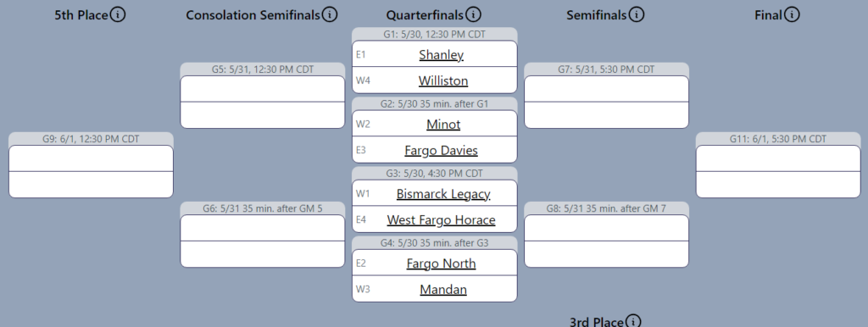Select the G5 consolation game box

click(263, 102)
